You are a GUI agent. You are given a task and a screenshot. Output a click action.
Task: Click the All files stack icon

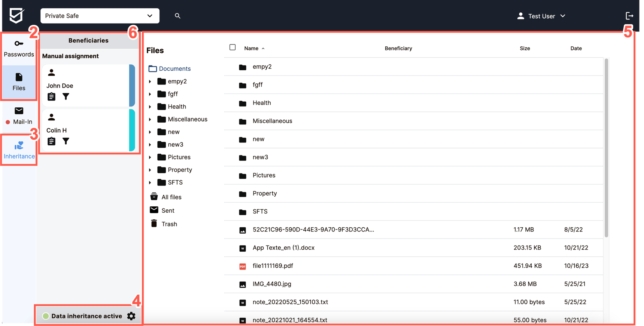154,197
